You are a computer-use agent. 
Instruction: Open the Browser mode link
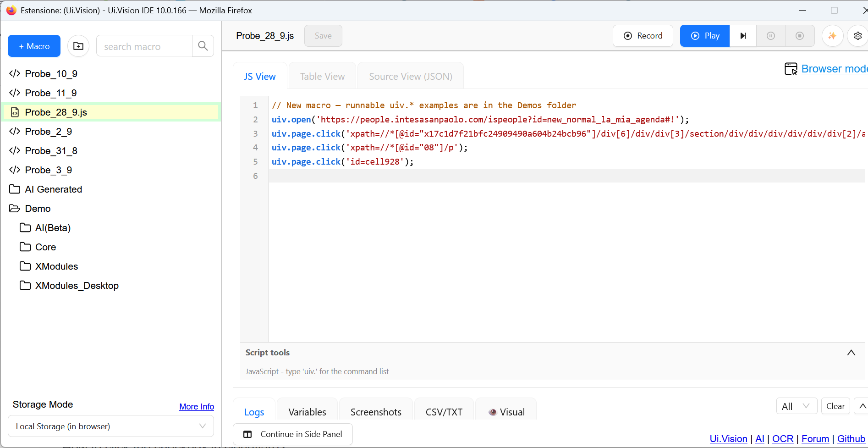(835, 69)
